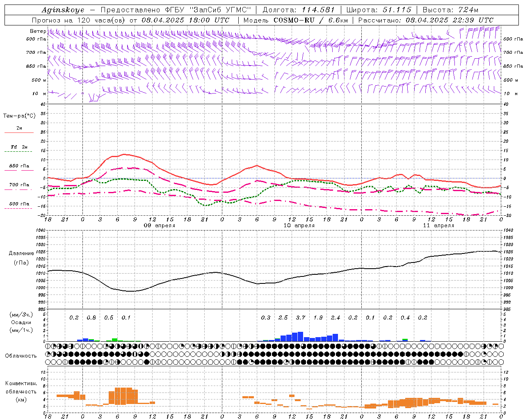Click the "Осадки" precipitation label
Screen dimensions: 525x420
point(21,322)
